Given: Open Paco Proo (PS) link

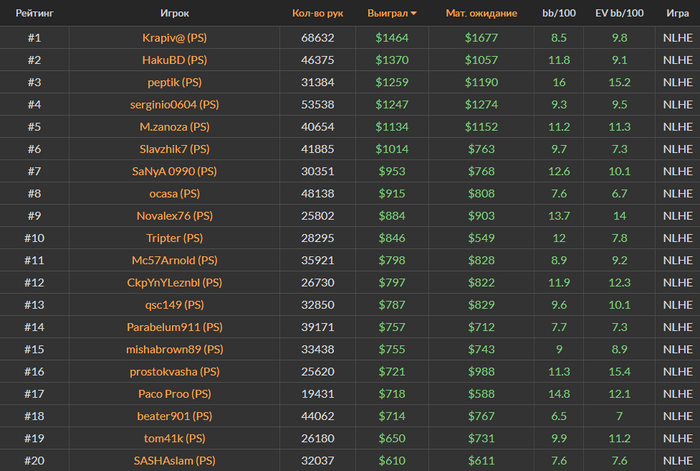Looking at the screenshot, I should [x=175, y=394].
